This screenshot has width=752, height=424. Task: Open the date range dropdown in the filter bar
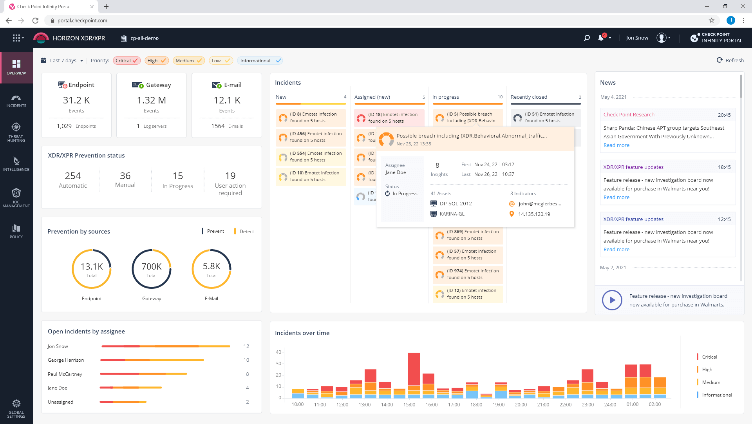(x=63, y=60)
